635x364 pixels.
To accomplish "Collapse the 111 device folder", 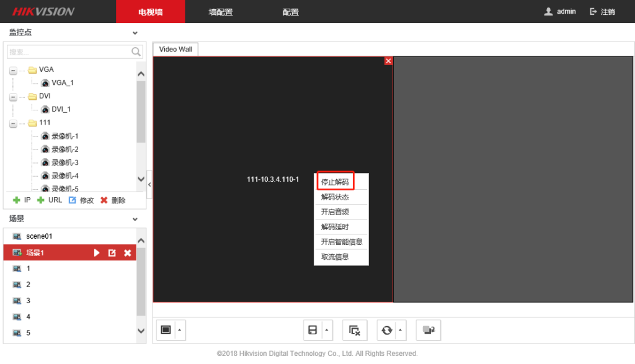I will 13,123.
